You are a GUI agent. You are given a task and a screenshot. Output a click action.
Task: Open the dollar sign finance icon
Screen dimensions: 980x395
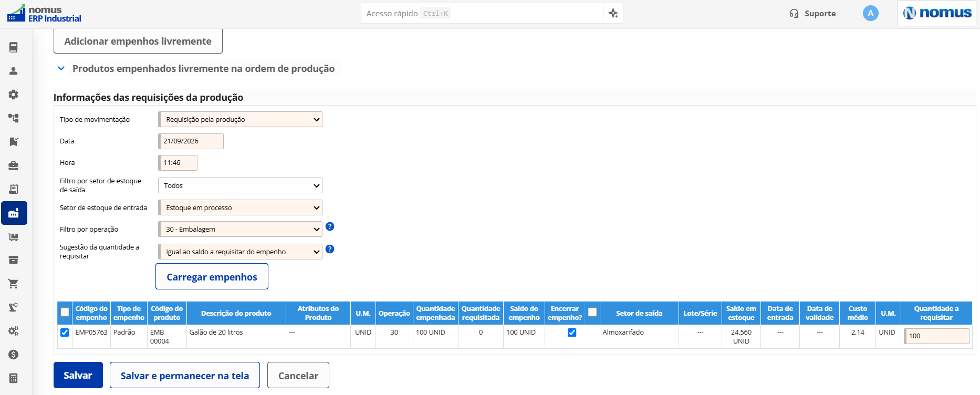pos(14,355)
